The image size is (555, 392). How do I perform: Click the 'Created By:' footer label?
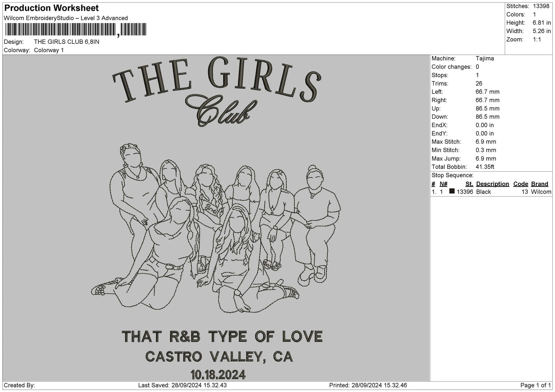pos(19,385)
